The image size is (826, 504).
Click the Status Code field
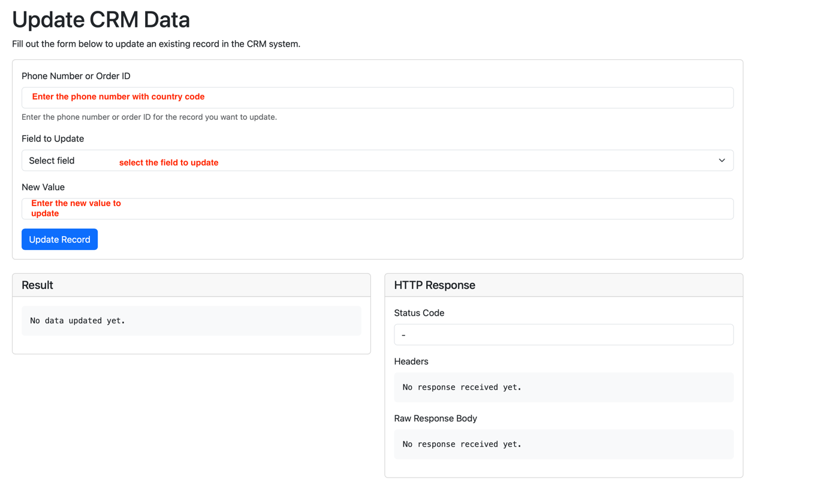point(563,335)
